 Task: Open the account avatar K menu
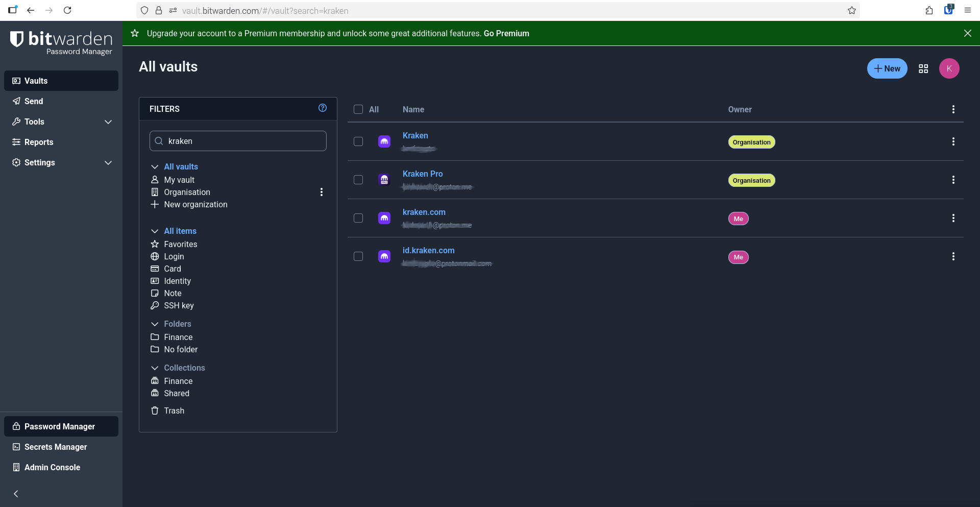(x=949, y=68)
